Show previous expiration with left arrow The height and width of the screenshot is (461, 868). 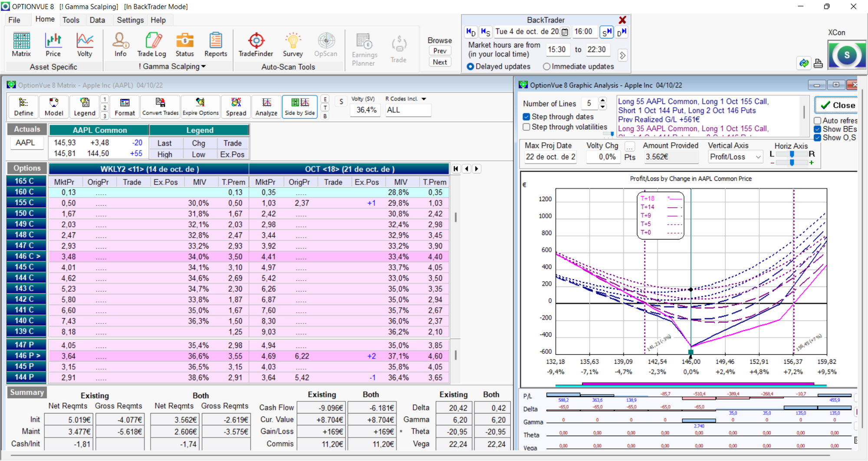[467, 169]
